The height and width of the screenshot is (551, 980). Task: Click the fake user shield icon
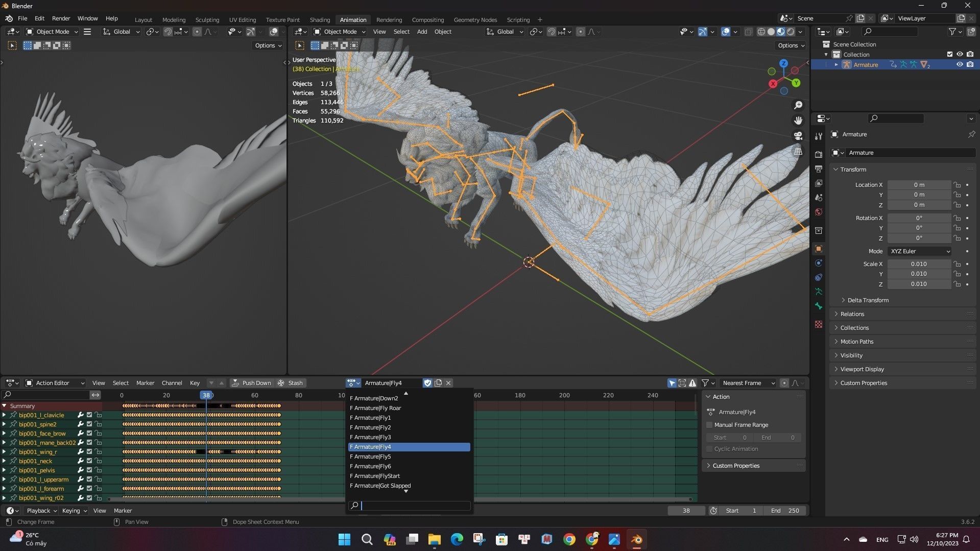click(x=428, y=383)
